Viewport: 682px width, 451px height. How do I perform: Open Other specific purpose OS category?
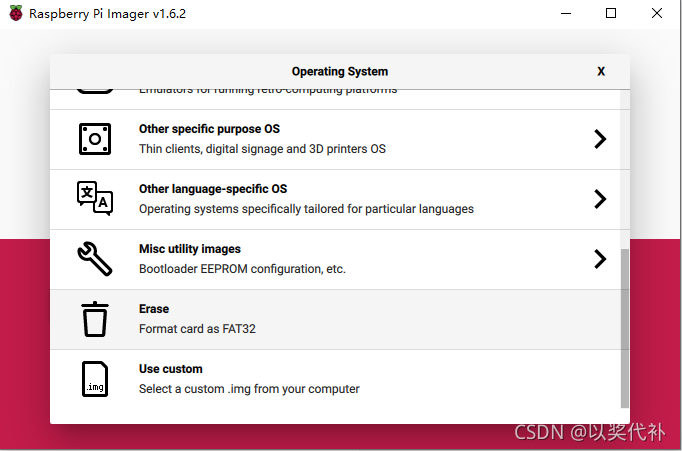pyautogui.click(x=335, y=140)
